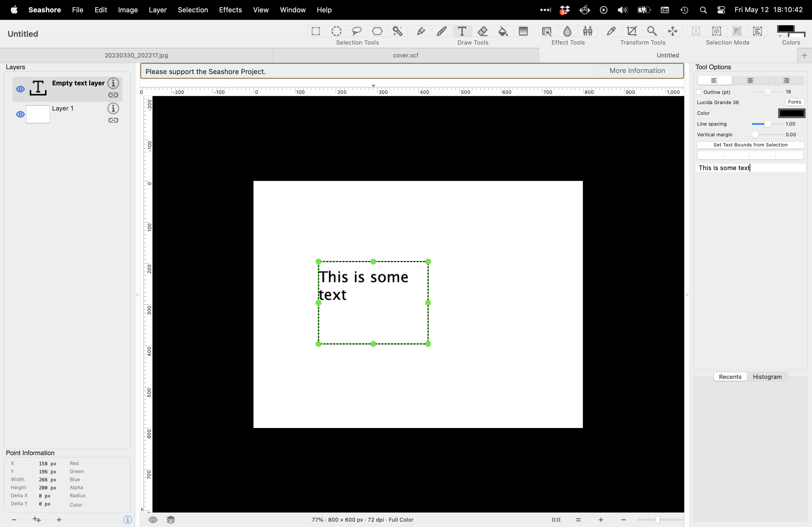Screen dimensions: 812x527
Task: Toggle visibility of Layer 1
Action: point(20,114)
